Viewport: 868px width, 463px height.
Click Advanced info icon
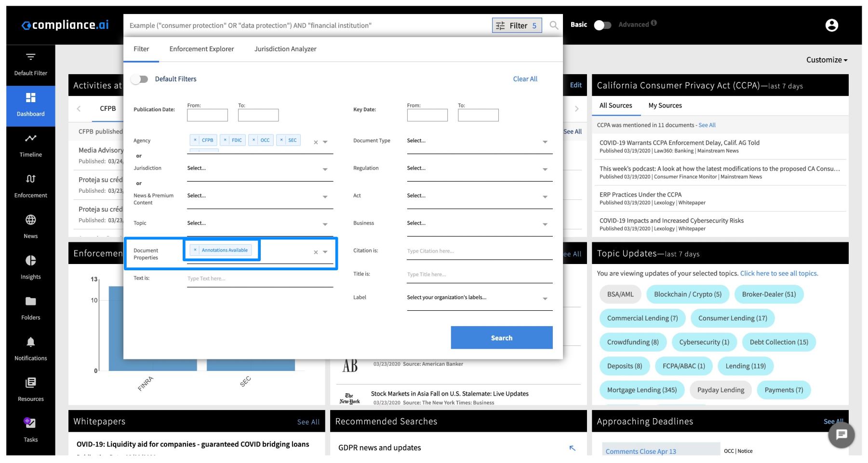coord(654,23)
